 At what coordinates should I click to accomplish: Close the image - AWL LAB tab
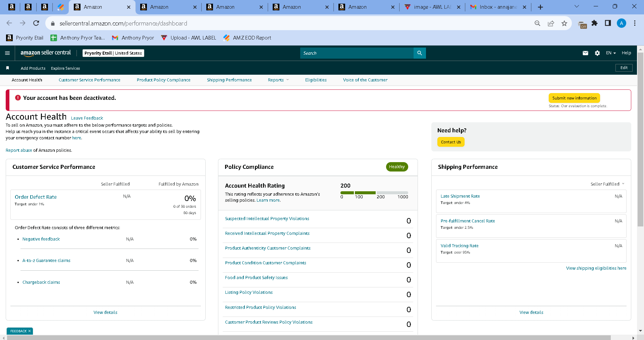459,7
